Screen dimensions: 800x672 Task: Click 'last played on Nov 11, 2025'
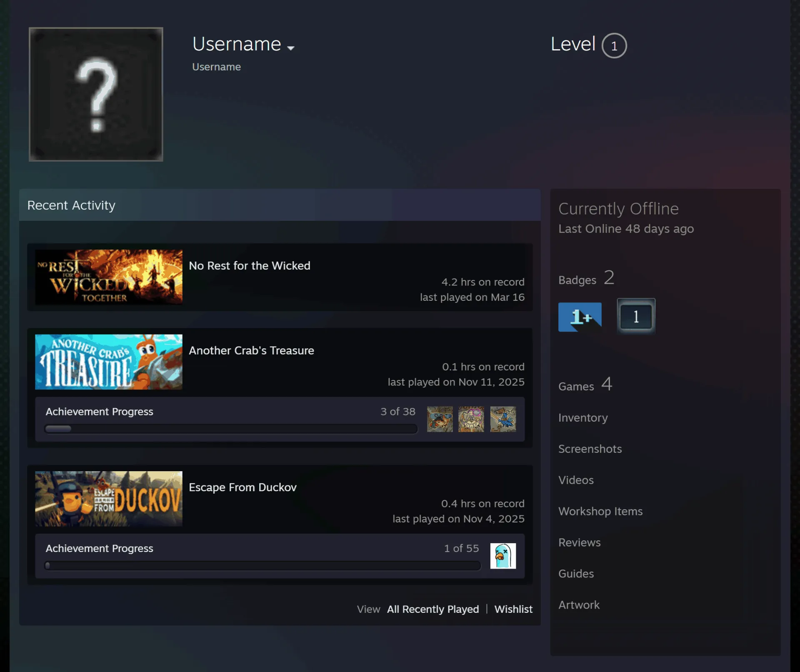(456, 382)
